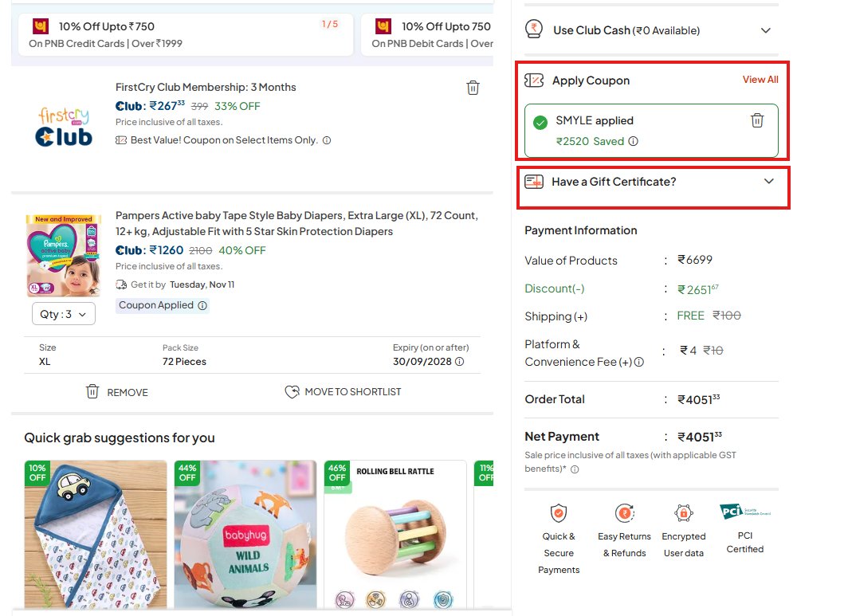
Task: Click the Easy Returns & Refunds icon
Action: coord(624,512)
